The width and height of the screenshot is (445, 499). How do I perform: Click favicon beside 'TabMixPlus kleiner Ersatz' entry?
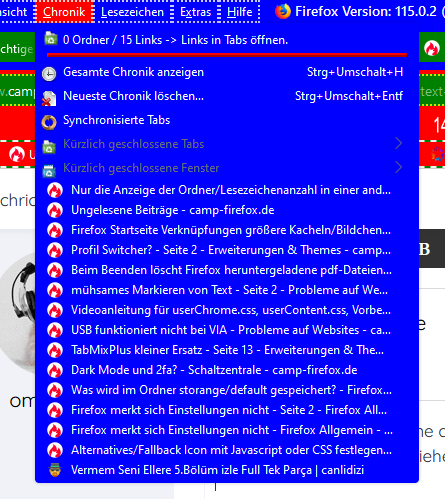tap(55, 350)
